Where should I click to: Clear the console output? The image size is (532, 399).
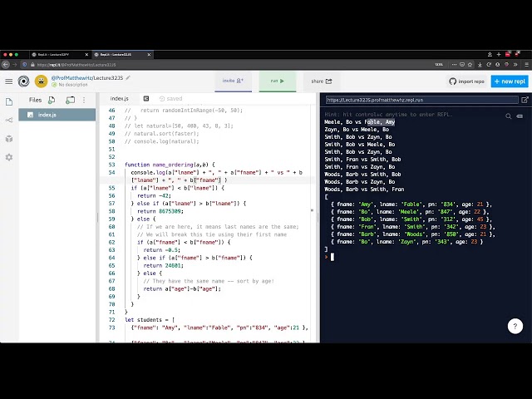click(521, 116)
